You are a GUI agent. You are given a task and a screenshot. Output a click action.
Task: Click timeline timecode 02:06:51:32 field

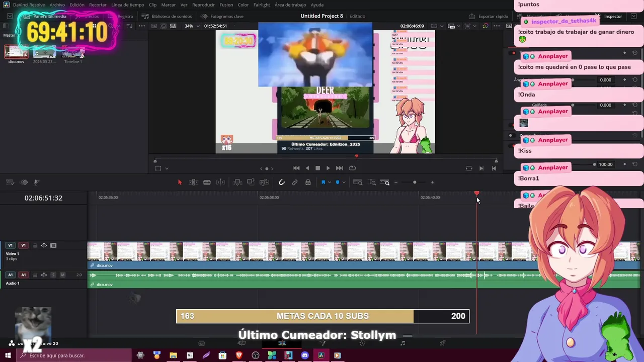(43, 198)
